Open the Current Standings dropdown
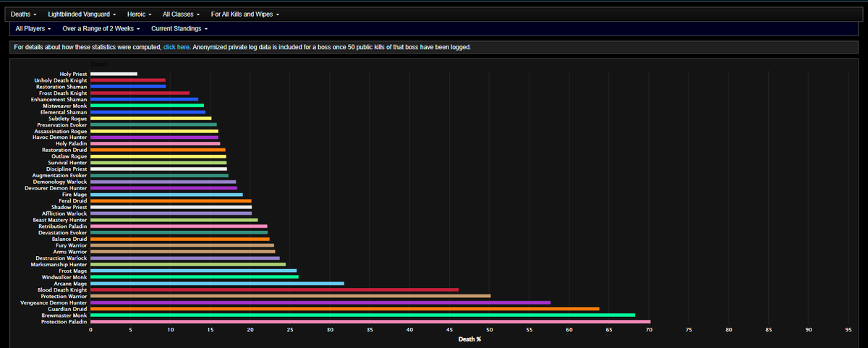 [180, 29]
